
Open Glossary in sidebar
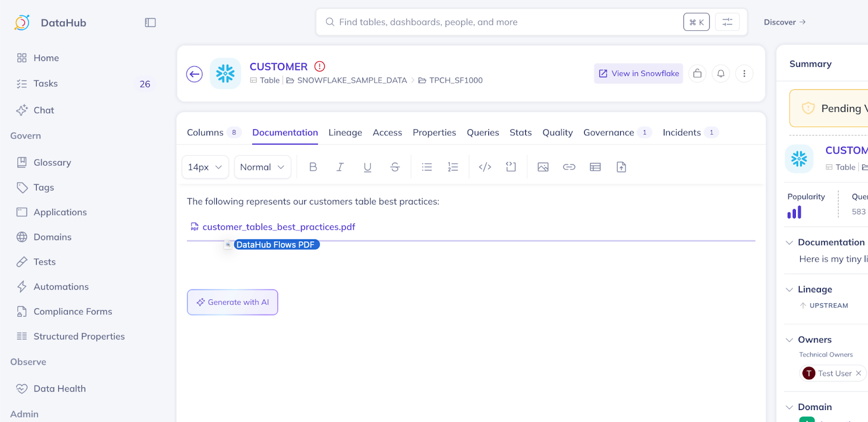coord(44,162)
